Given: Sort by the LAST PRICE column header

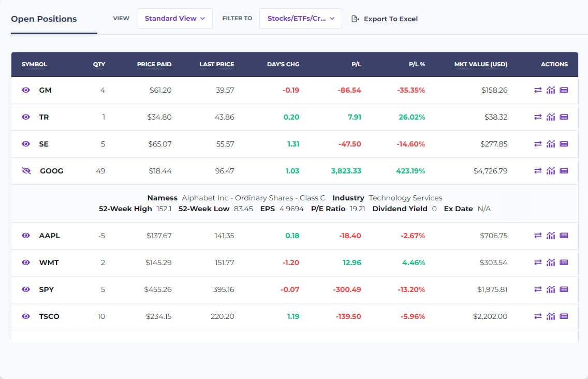Looking at the screenshot, I should coord(217,64).
